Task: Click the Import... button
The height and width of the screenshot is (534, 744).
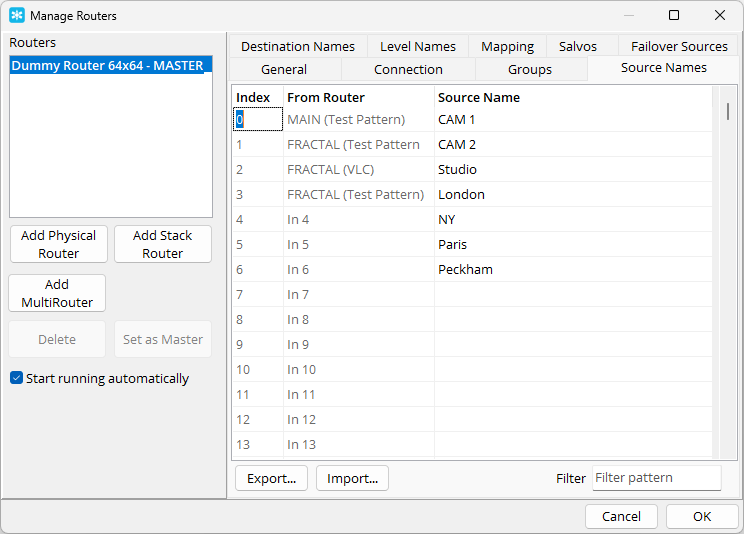Action: [x=353, y=478]
